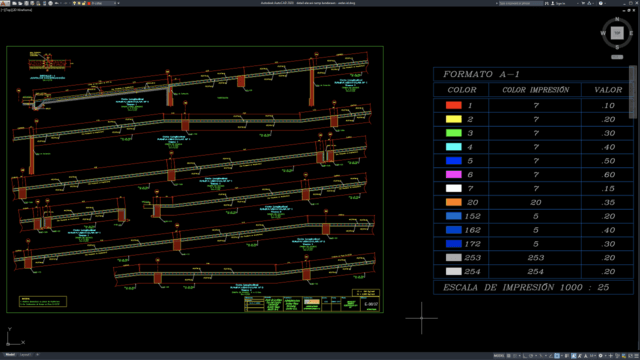Click the TOP face of the ViewCube

pyautogui.click(x=617, y=33)
